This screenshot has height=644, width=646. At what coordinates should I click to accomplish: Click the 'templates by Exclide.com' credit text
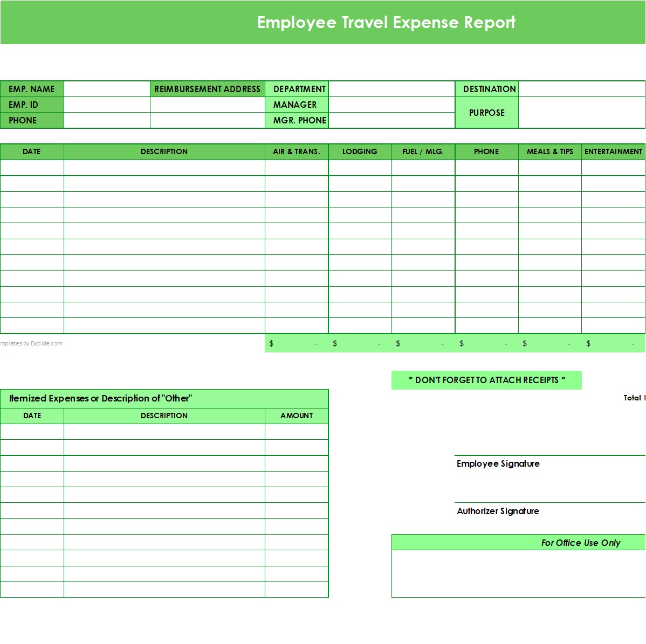[31, 343]
